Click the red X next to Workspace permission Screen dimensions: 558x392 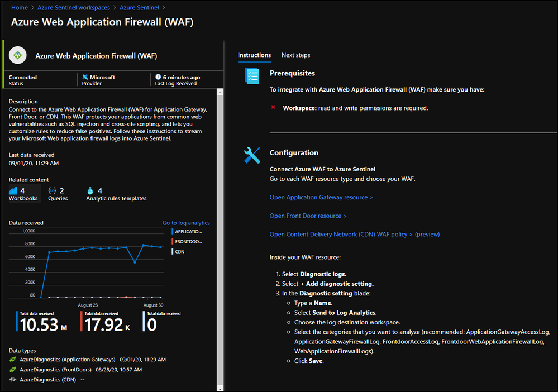[273, 107]
